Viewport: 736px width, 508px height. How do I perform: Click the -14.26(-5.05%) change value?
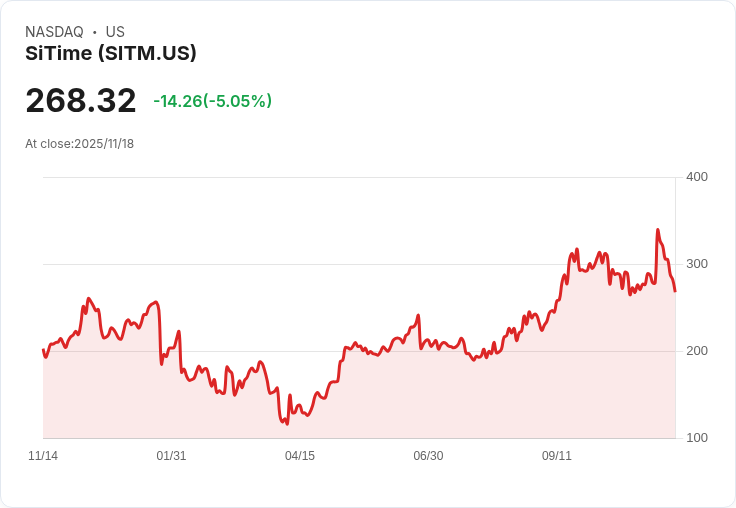(x=213, y=101)
